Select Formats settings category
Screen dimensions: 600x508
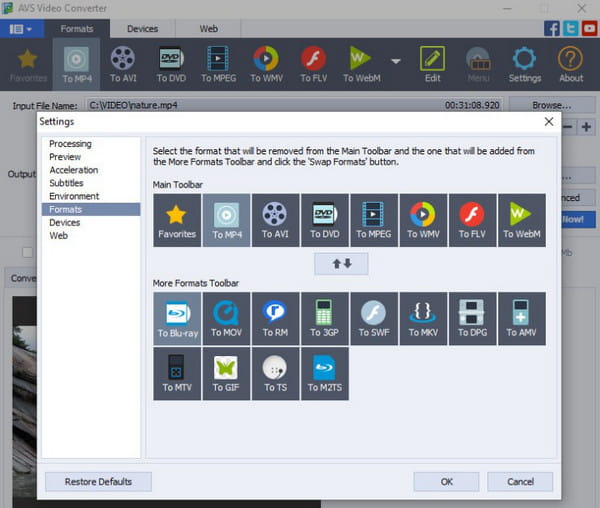[x=91, y=209]
